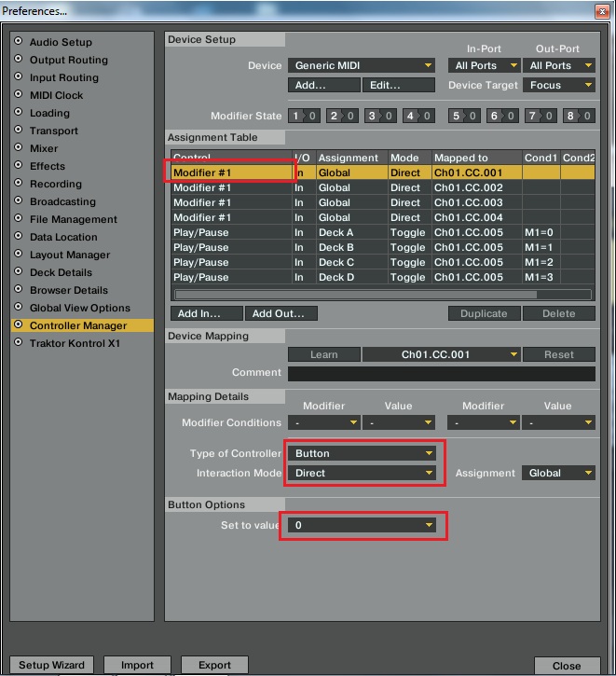Click the Audio Setup bullet icon
616x676 pixels.
click(x=18, y=41)
